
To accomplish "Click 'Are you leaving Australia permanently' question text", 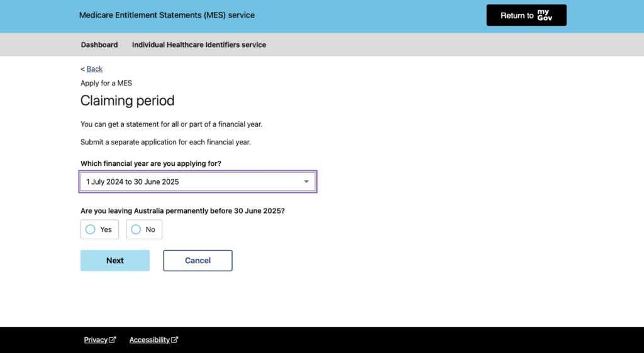I will click(182, 211).
